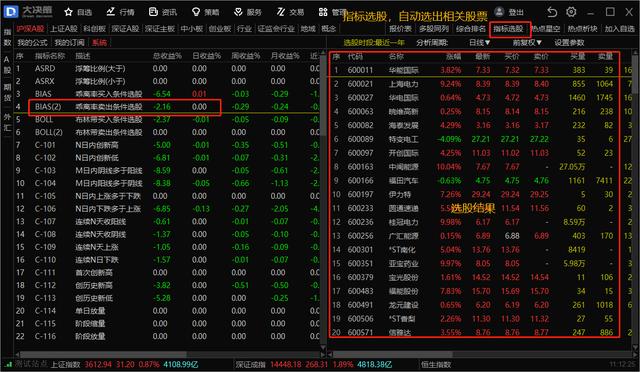This screenshot has width=640, height=372.
Task: Click the indicator list horizontal scrollbar
Action: [x=169, y=354]
